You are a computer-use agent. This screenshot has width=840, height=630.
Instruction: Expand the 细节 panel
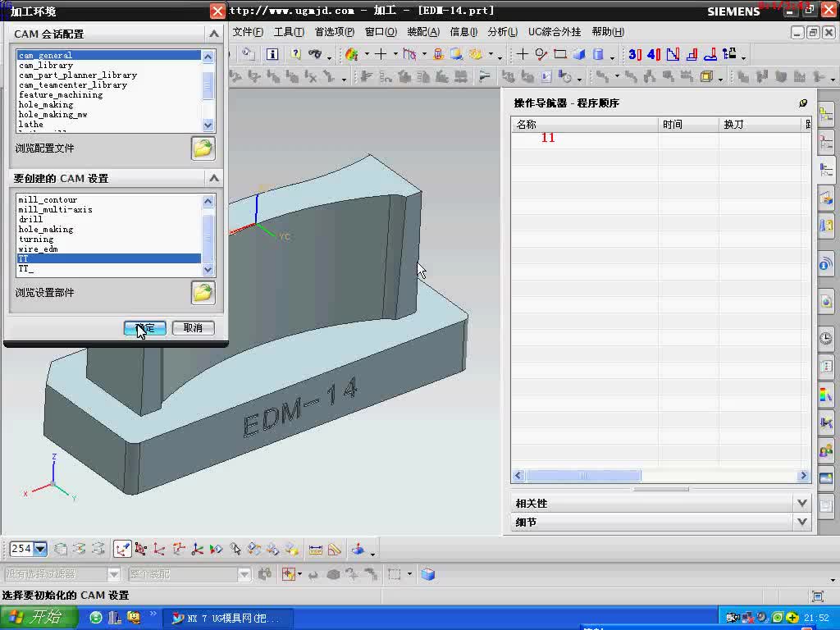click(802, 522)
